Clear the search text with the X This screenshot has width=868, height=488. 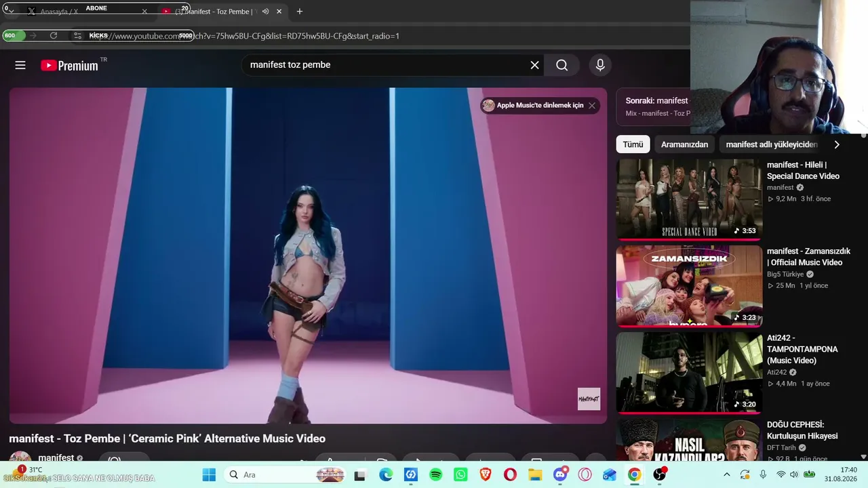click(535, 65)
